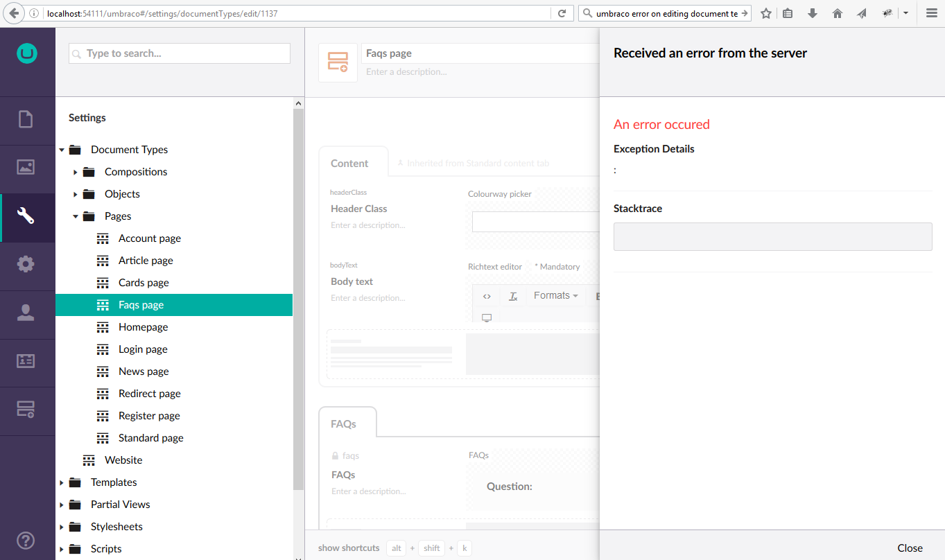
Task: Open Article page document type
Action: pos(146,261)
